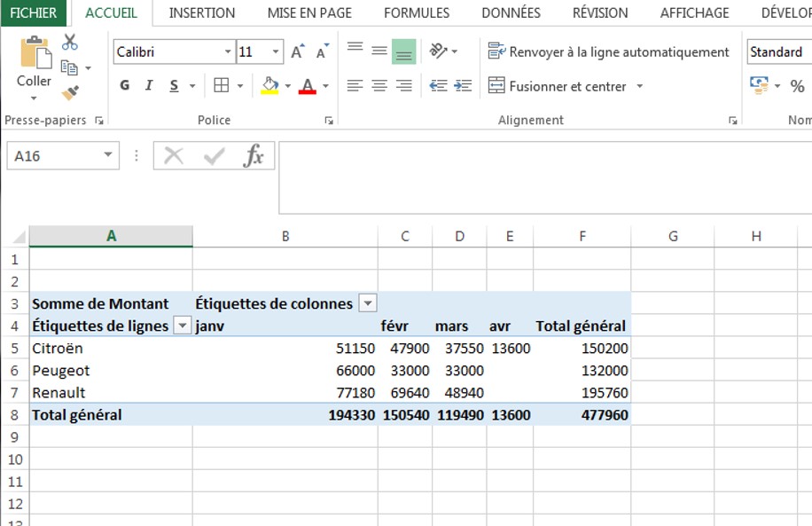This screenshot has width=812, height=526.
Task: Click the Coller paste icon
Action: [x=35, y=53]
